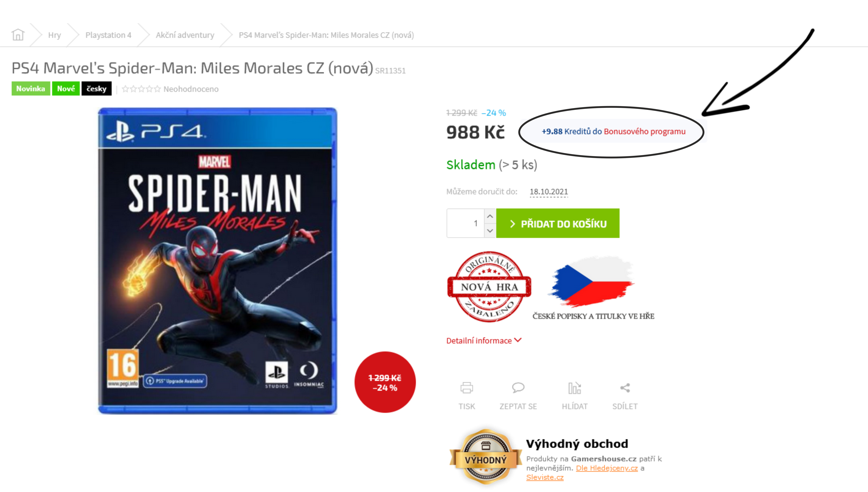Open the Spider-Man Miles Morales cover image
The width and height of the screenshot is (868, 492).
(x=217, y=261)
